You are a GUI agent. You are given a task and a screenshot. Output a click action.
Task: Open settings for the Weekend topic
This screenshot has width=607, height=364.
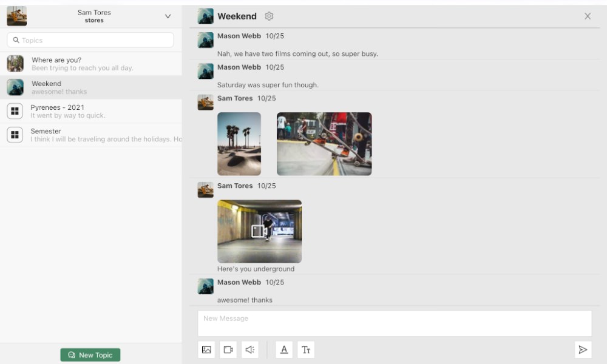269,16
